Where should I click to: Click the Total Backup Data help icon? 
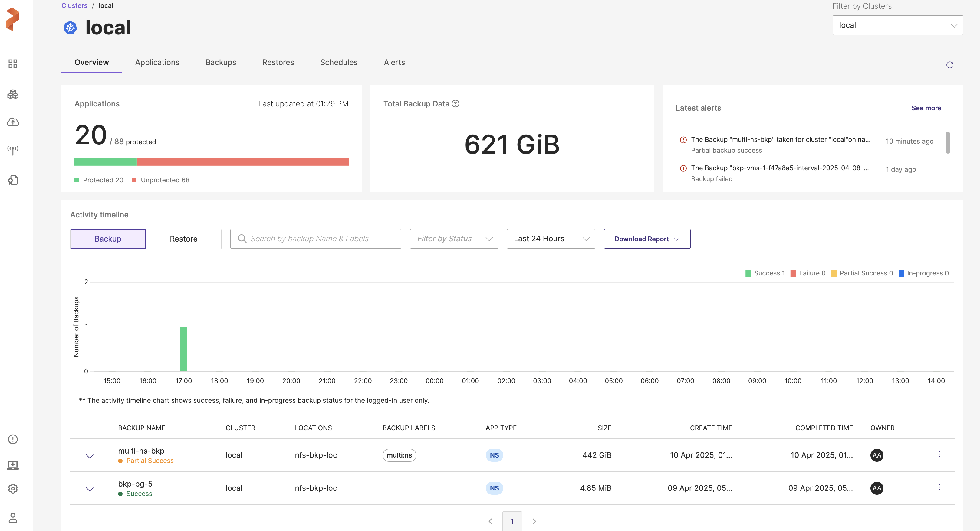click(x=455, y=104)
